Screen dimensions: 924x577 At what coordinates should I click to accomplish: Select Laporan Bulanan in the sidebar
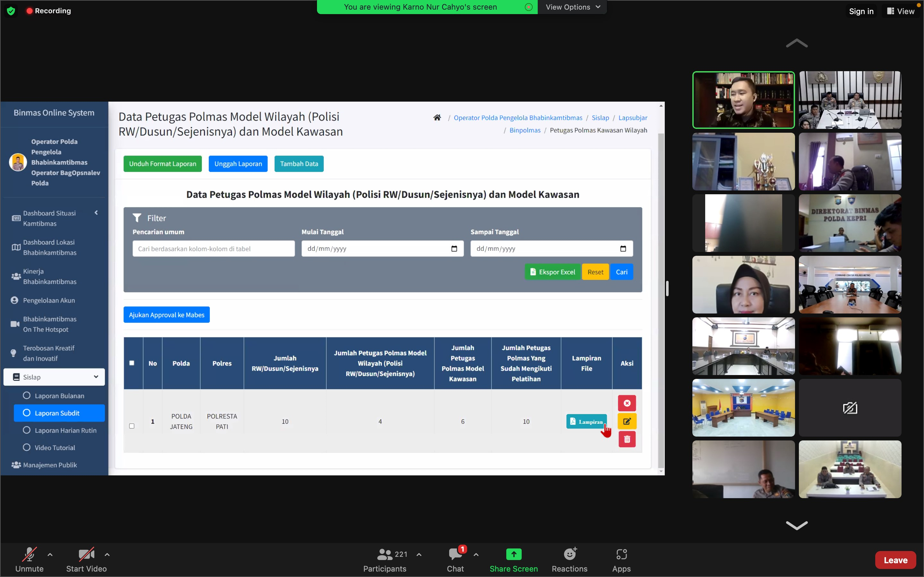59,396
